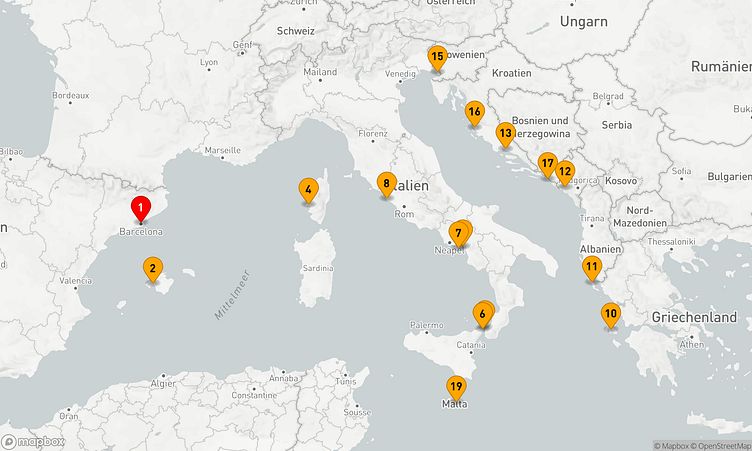Image resolution: width=752 pixels, height=451 pixels.
Task: Select map marker number 2
Action: pos(152,268)
